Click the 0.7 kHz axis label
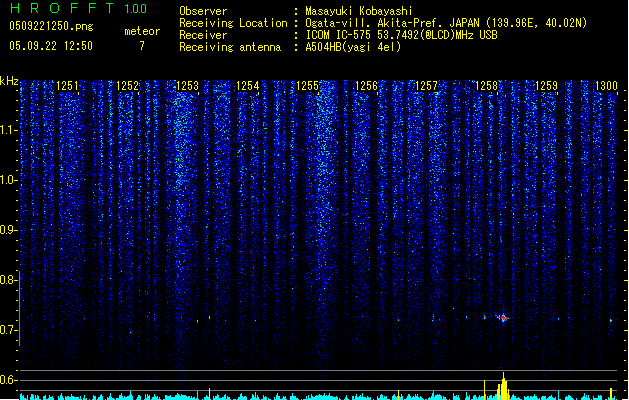629x400 pixels. (x=8, y=330)
